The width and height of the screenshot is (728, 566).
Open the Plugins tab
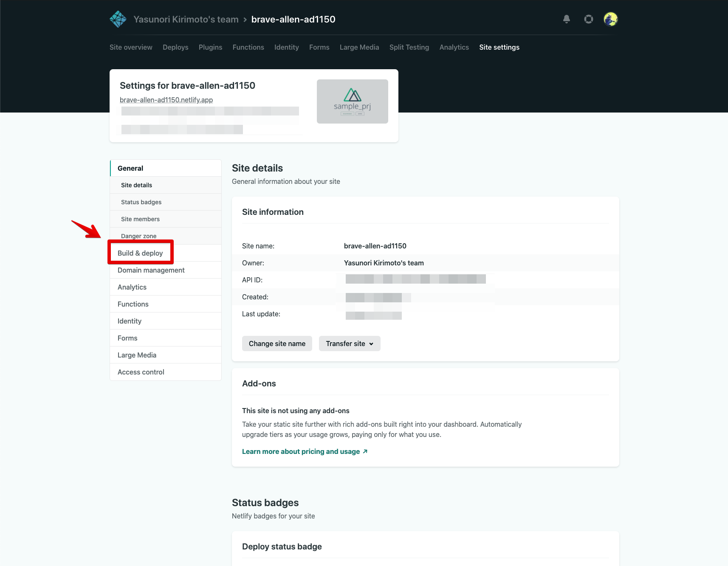(x=211, y=47)
